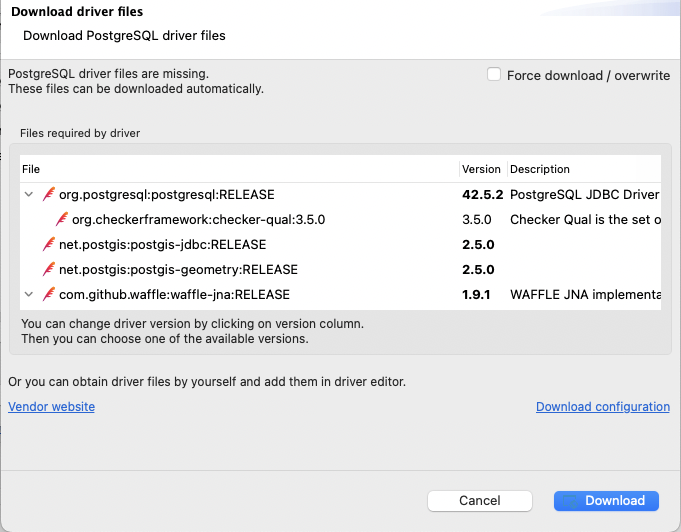
Task: Click version 1.9.1 for waffle-jna
Action: [475, 294]
